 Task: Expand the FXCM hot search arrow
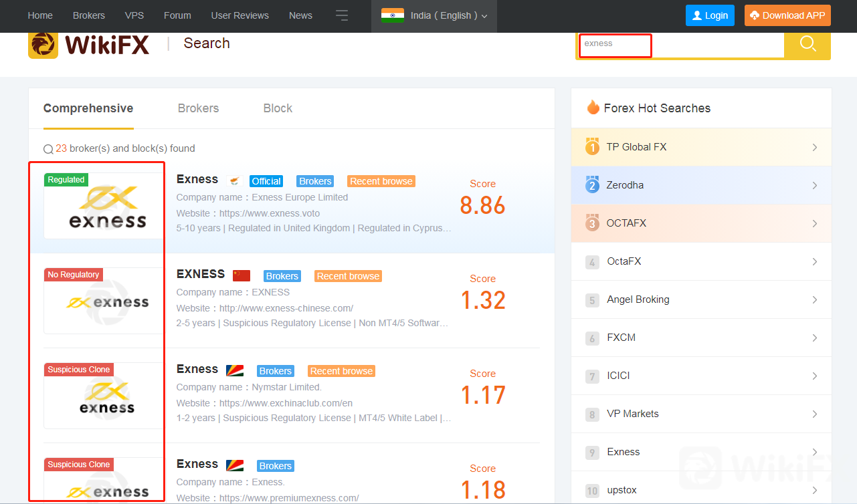point(814,338)
